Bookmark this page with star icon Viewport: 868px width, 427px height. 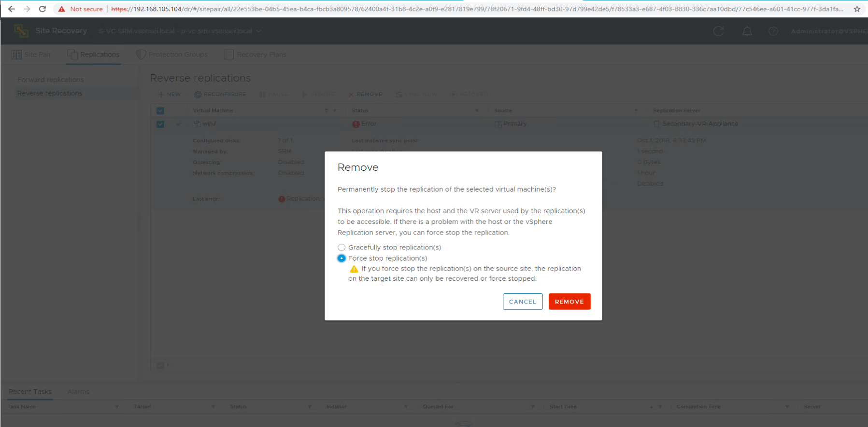(x=857, y=9)
